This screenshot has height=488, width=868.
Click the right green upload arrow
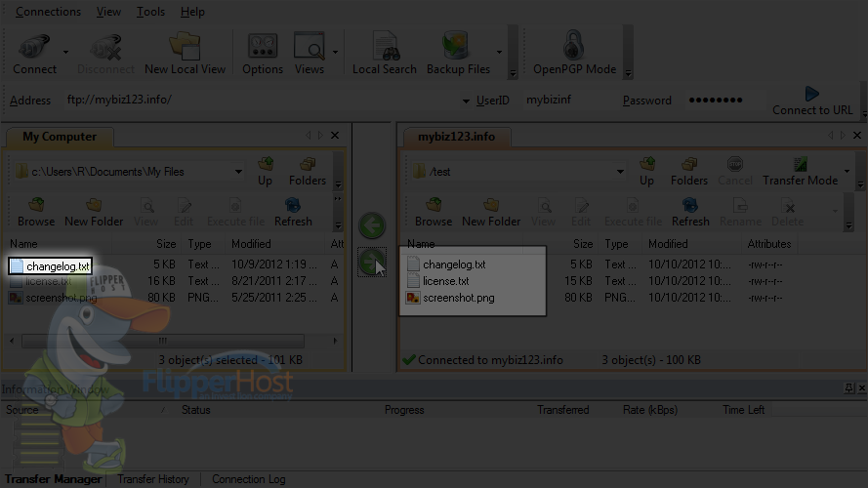point(371,262)
